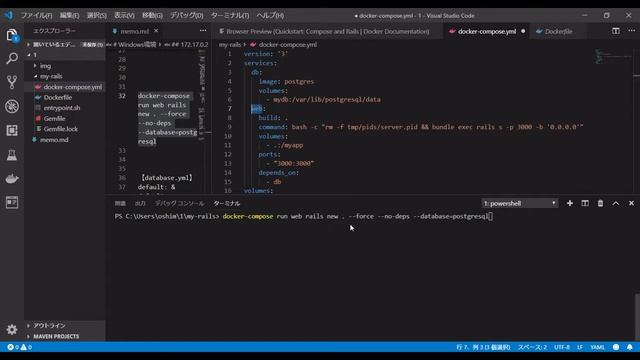Open the Debug view in activity bar
Image resolution: width=640 pixels, height=360 pixels.
(x=12, y=107)
